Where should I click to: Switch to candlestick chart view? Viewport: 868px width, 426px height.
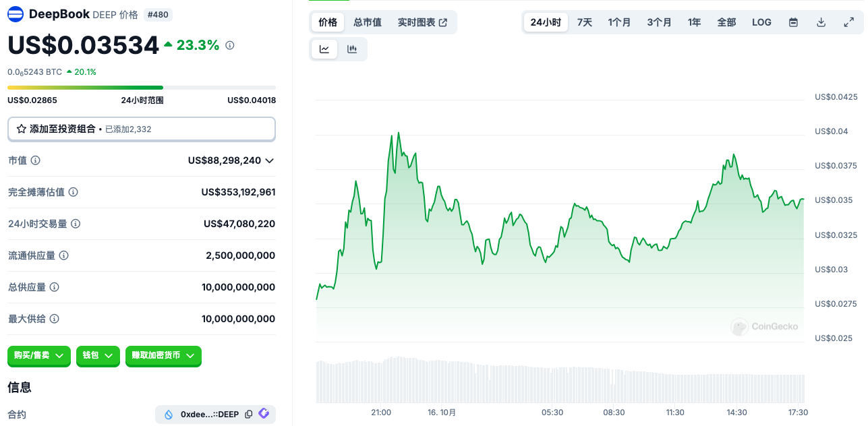pos(352,49)
